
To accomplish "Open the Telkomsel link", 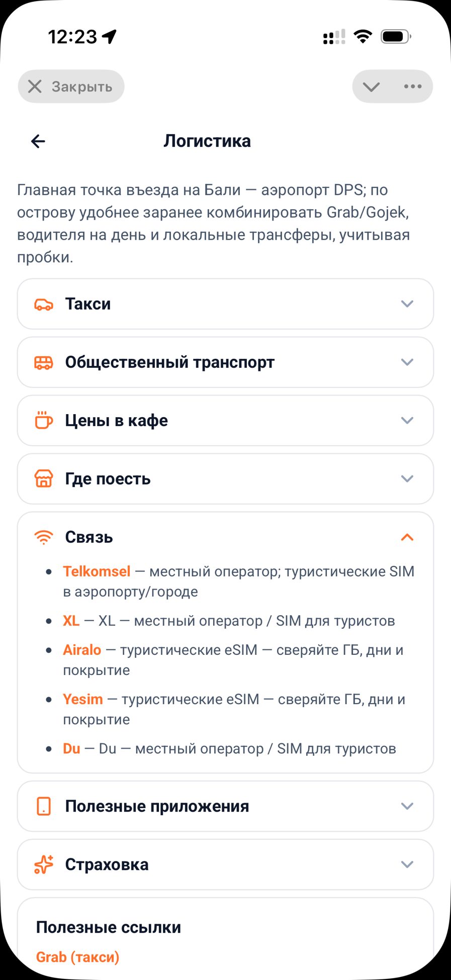I will [97, 571].
